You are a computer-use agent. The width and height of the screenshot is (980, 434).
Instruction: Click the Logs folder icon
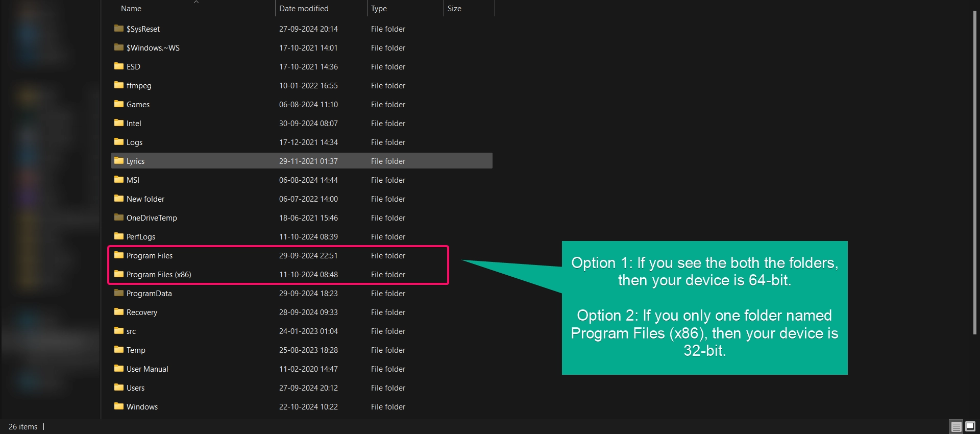point(119,141)
